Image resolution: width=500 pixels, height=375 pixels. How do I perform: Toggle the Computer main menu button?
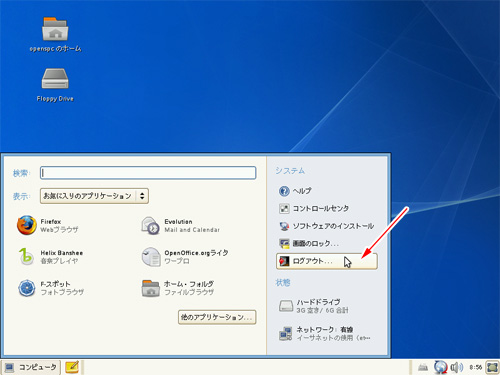31,367
